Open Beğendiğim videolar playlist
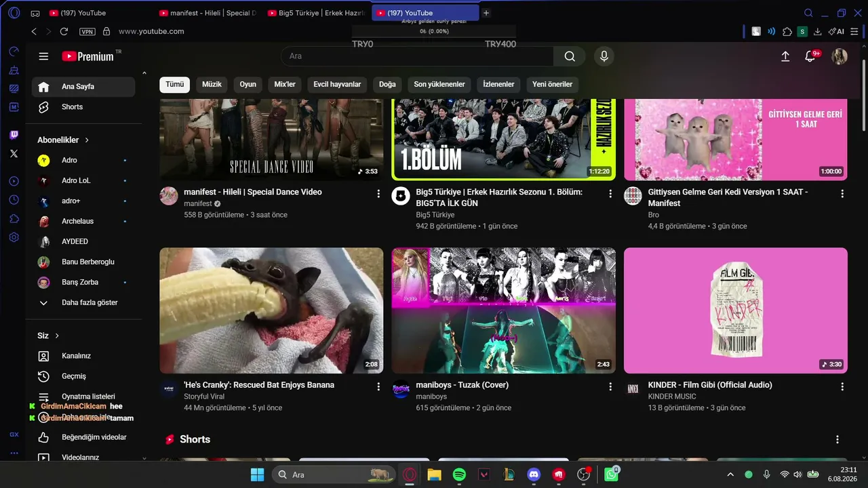Screen dimensions: 868x488 coord(83,437)
